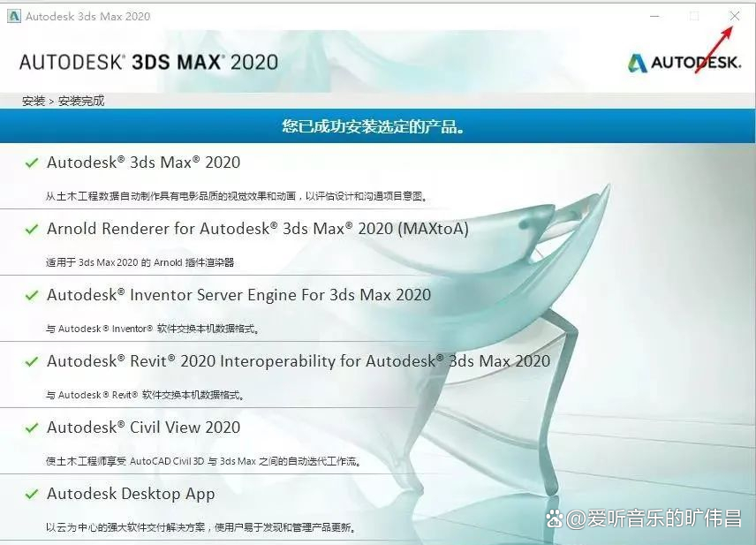The height and width of the screenshot is (545, 756).
Task: Select 'Autodesk Revit 2020 Interoperability' product title
Action: click(299, 360)
